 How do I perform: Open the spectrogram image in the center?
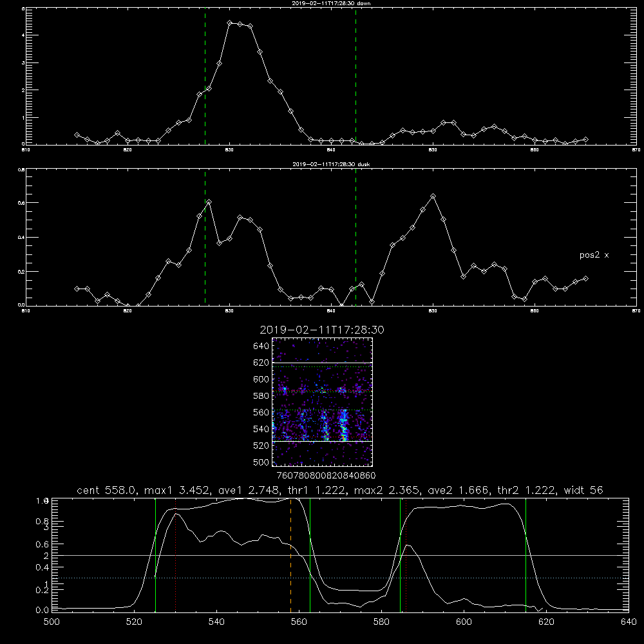tap(323, 402)
